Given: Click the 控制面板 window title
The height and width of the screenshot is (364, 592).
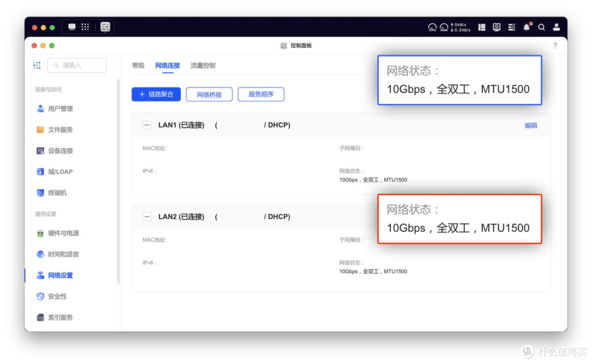Looking at the screenshot, I should (x=301, y=46).
